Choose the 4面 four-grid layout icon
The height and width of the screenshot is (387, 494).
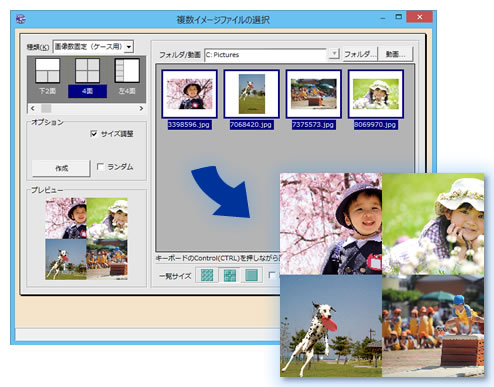pos(87,71)
